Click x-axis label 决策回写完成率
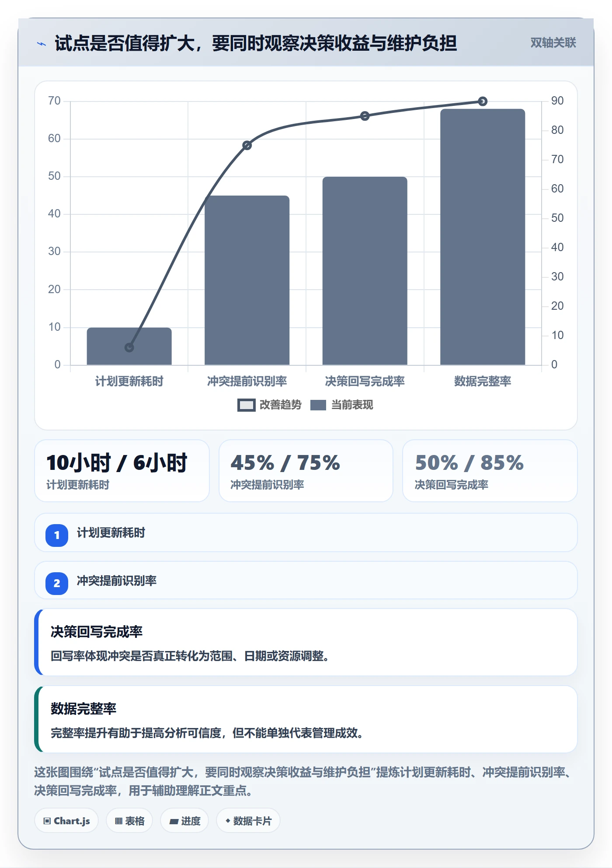 pyautogui.click(x=365, y=381)
